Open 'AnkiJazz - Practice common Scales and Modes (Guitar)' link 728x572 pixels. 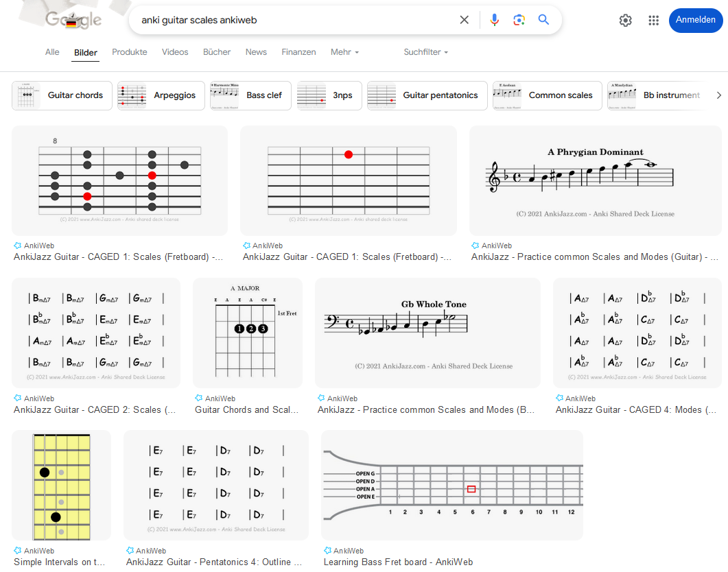595,257
